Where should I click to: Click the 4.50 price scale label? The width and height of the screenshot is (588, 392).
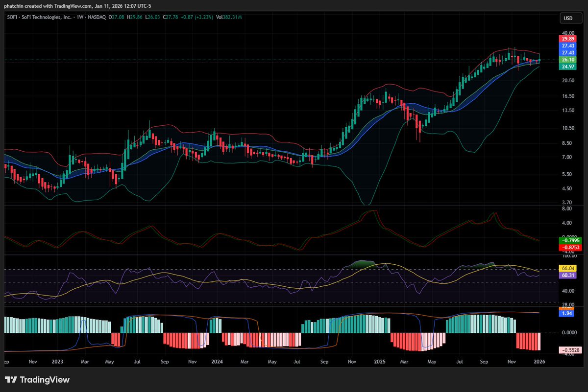[x=568, y=188]
